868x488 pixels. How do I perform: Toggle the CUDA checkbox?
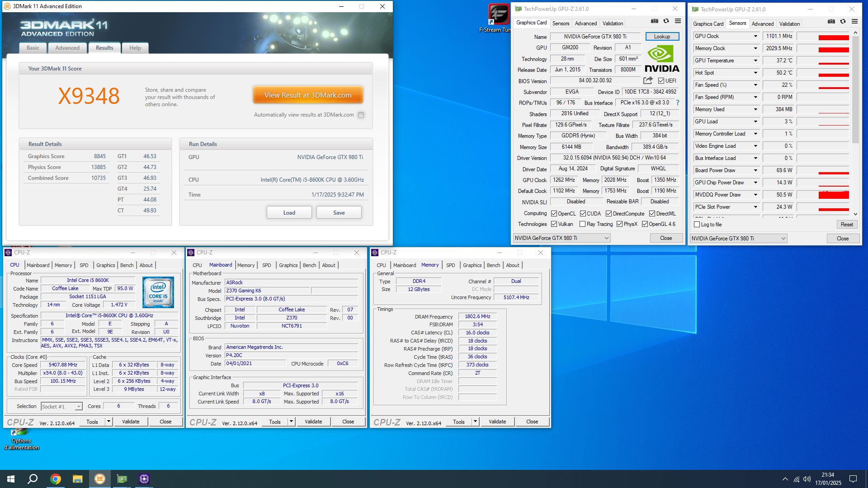(583, 213)
